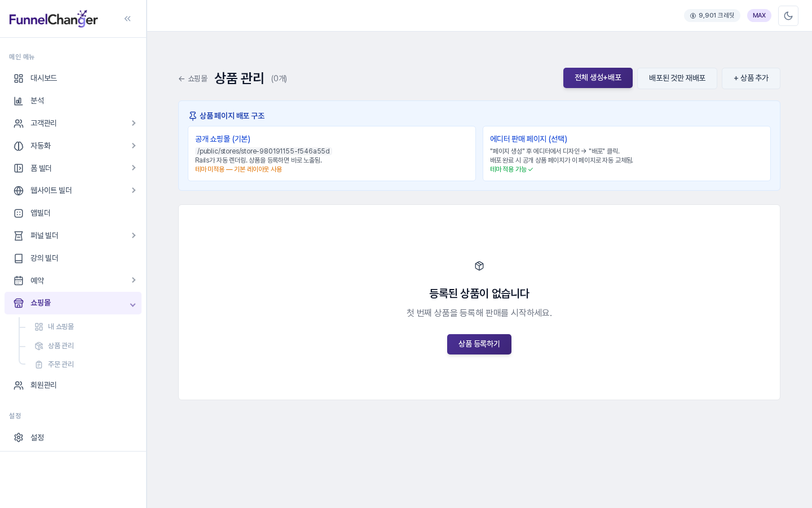Open the 설정 menu item
The width and height of the screenshot is (812, 508).
coord(73,437)
